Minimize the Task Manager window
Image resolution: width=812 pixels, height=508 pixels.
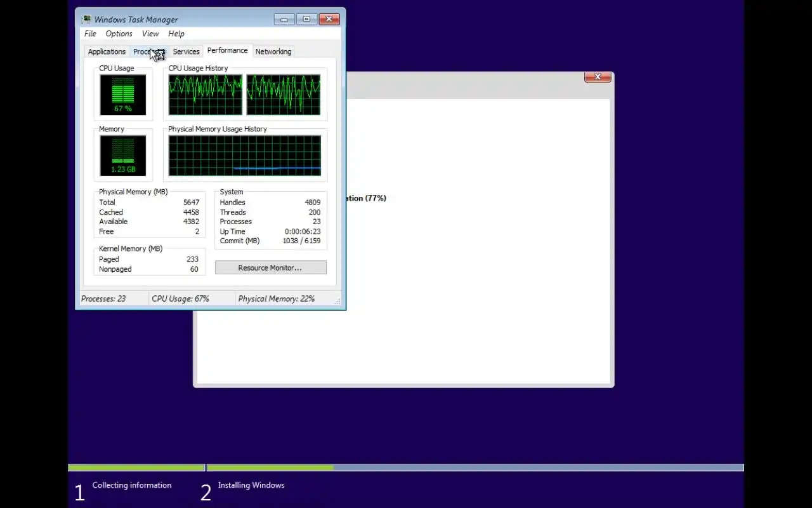click(x=284, y=19)
